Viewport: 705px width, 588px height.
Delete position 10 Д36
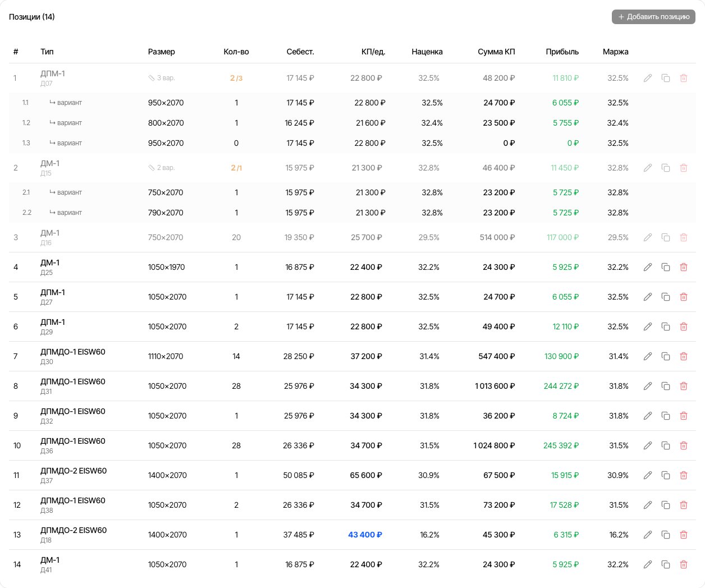tap(684, 445)
